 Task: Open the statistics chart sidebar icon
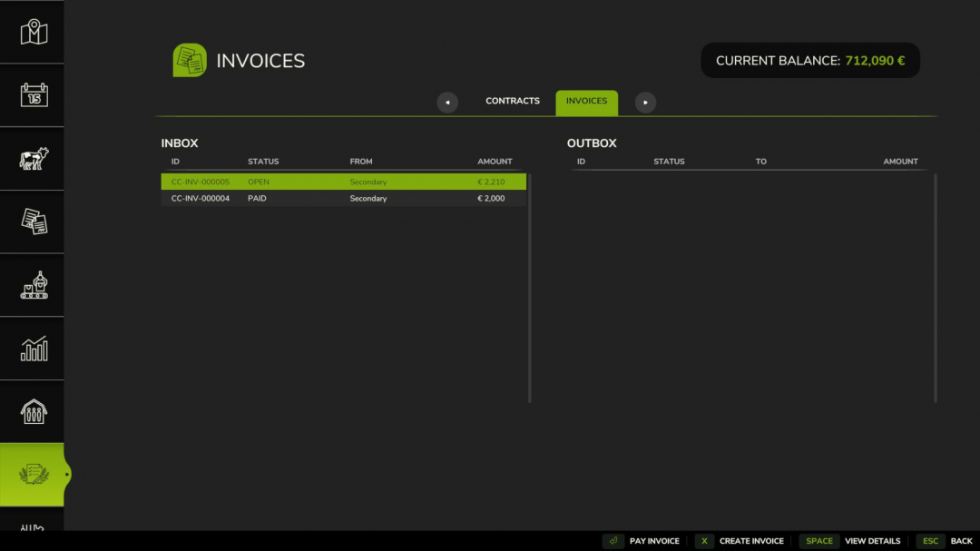pyautogui.click(x=32, y=348)
